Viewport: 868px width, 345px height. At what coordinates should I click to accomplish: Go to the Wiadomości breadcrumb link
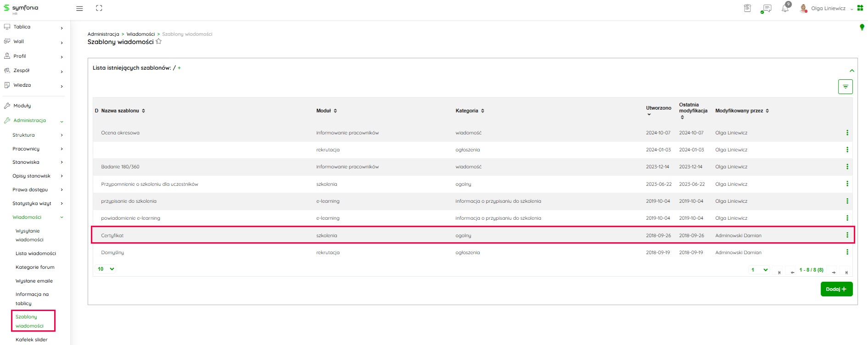coord(140,34)
